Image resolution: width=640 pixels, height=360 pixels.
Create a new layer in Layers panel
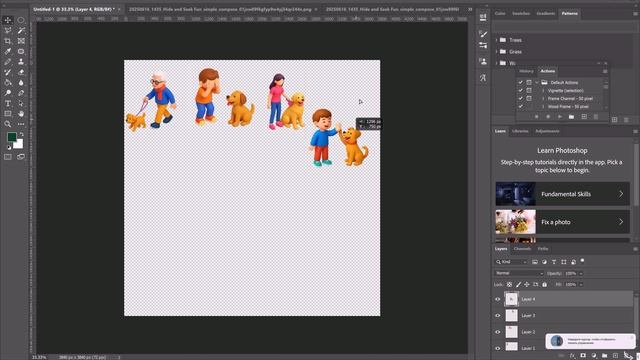(x=616, y=356)
